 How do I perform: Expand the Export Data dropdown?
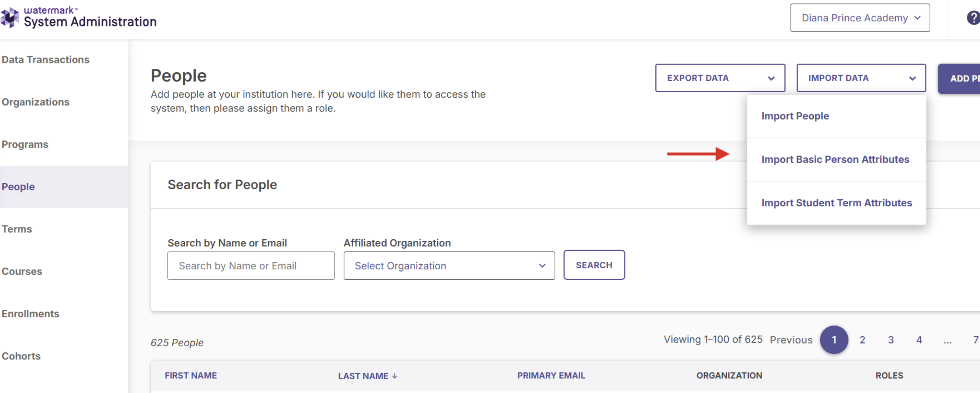tap(720, 78)
